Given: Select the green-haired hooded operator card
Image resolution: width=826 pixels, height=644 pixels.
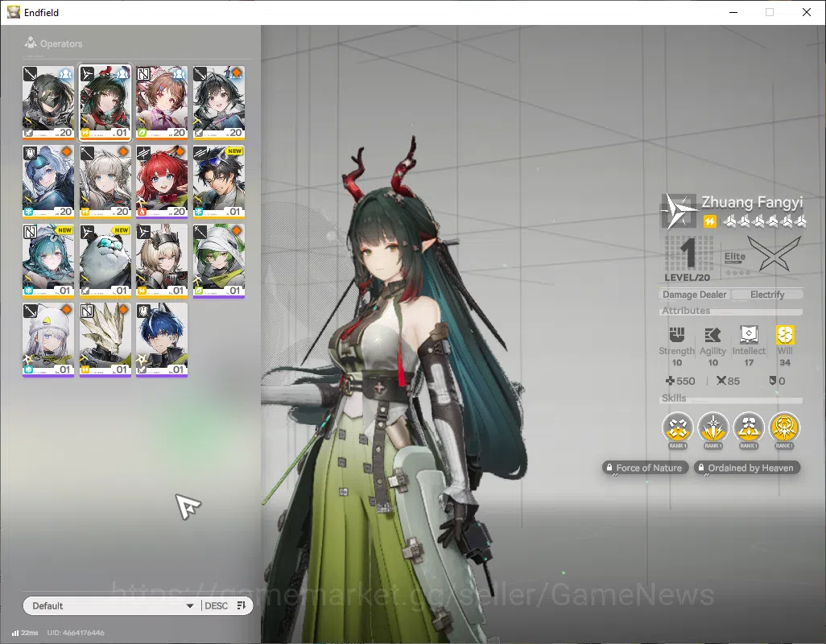Looking at the screenshot, I should pos(219,261).
